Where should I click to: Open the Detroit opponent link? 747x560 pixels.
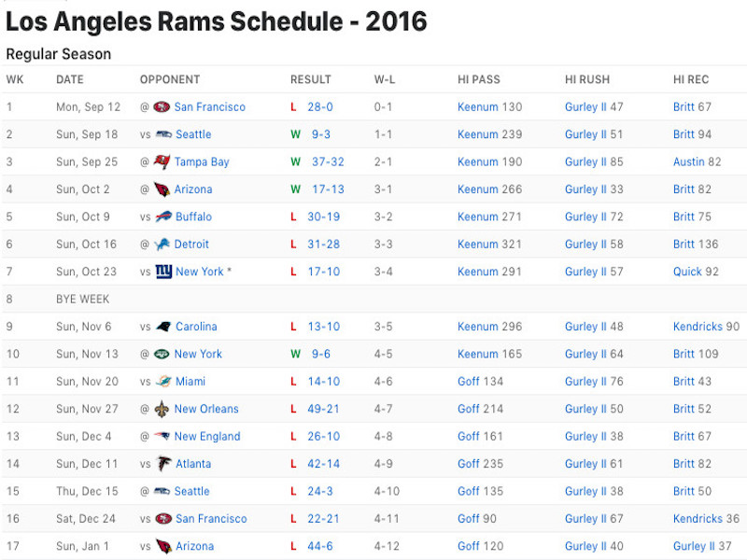tap(191, 245)
